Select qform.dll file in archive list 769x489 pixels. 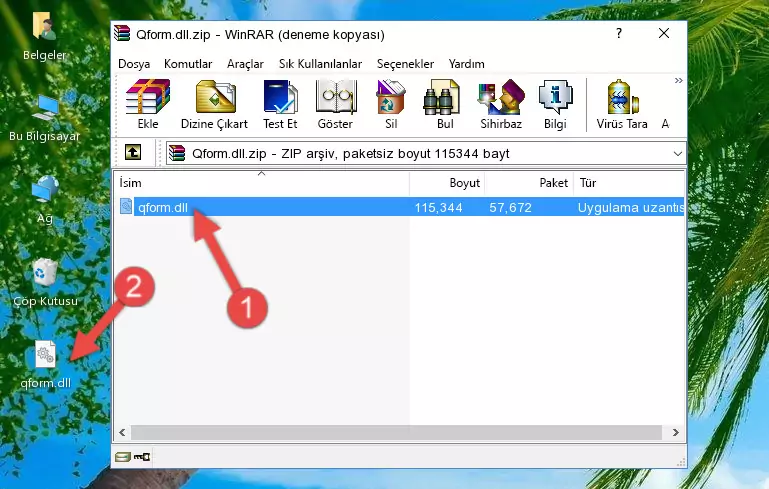pos(163,207)
